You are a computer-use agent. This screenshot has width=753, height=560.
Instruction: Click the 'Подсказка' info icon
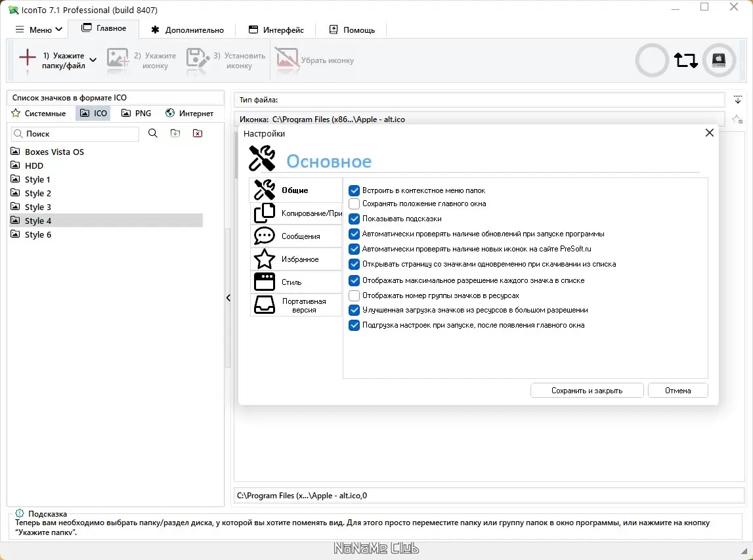point(20,513)
